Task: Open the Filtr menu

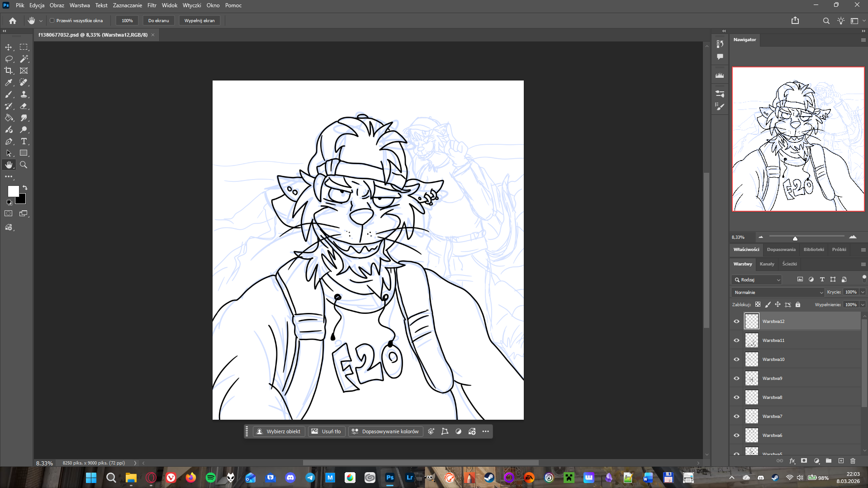Action: point(152,5)
